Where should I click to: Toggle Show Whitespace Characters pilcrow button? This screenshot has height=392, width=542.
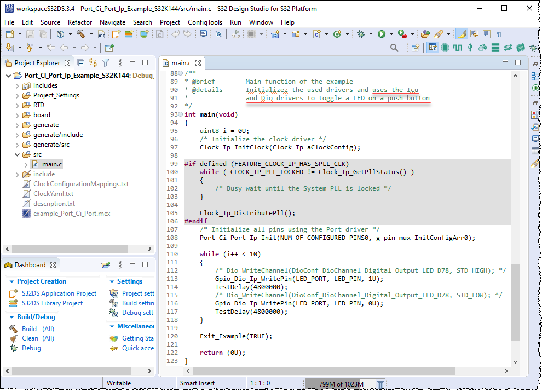click(x=499, y=34)
